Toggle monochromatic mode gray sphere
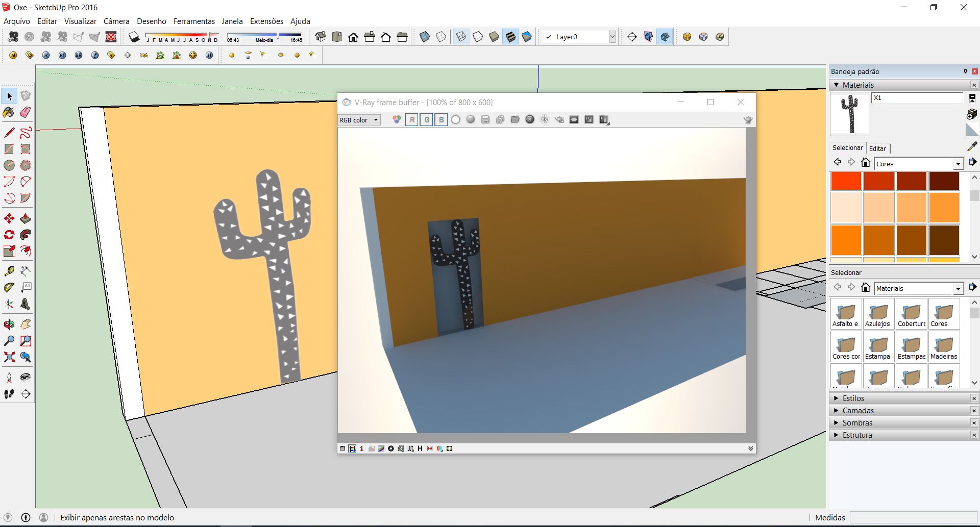 pos(471,119)
